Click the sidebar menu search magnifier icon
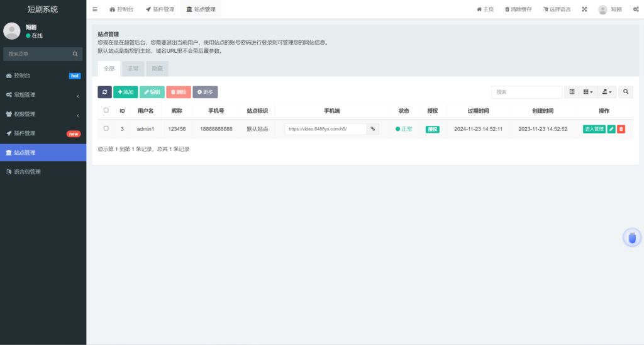644x345 pixels. pyautogui.click(x=75, y=54)
